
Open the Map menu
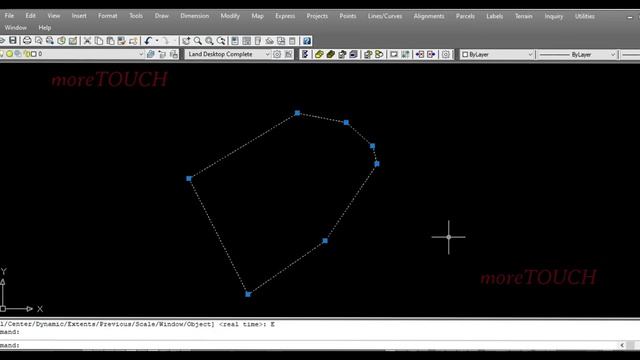point(258,16)
